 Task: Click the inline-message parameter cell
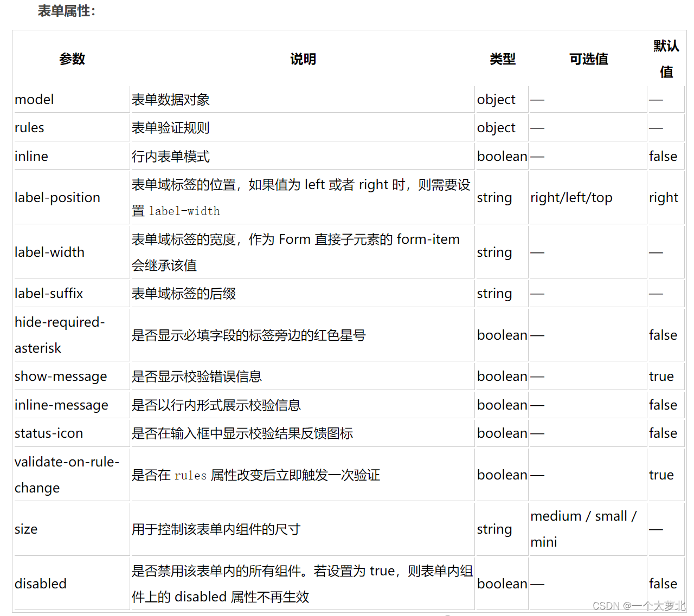(x=72, y=405)
